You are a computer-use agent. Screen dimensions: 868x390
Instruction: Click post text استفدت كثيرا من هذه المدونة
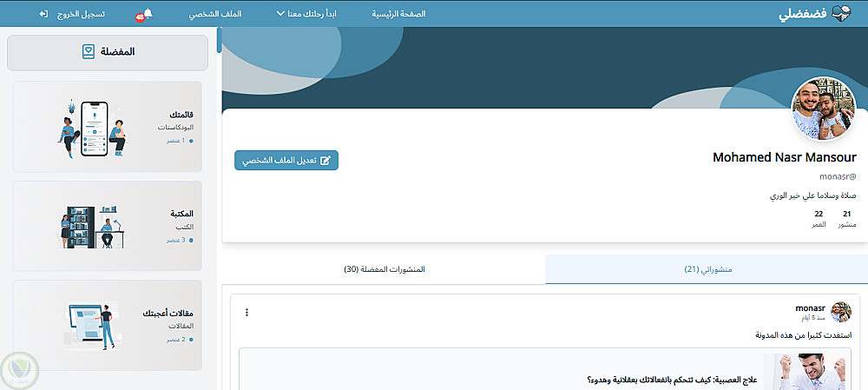pyautogui.click(x=804, y=335)
